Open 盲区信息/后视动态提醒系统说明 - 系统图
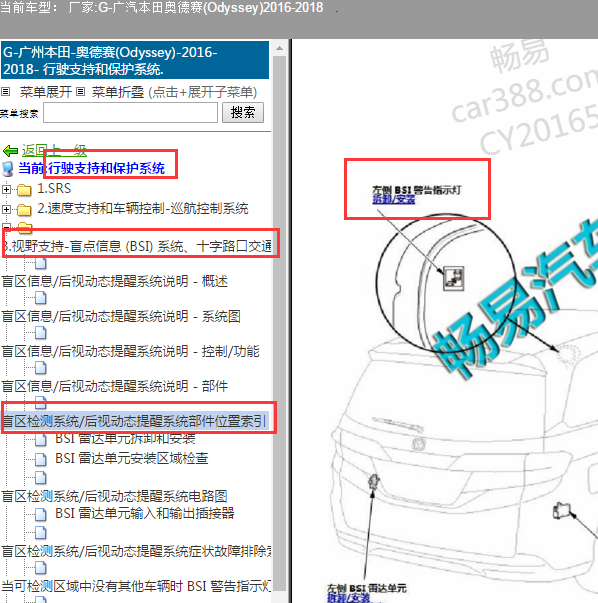 coord(121,316)
